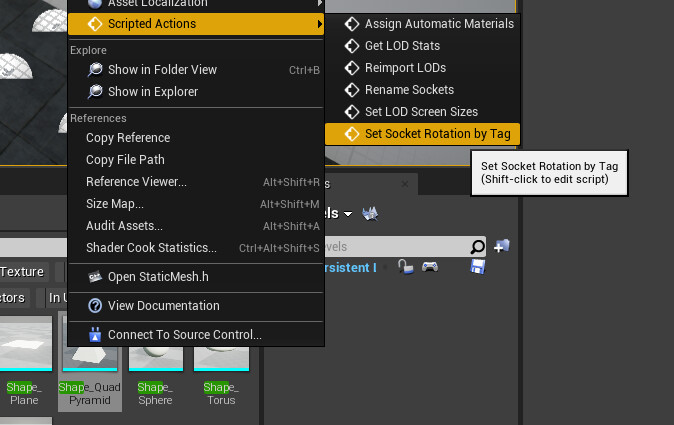The width and height of the screenshot is (674, 425).
Task: Click the blue save disk icon
Action: pyautogui.click(x=478, y=267)
